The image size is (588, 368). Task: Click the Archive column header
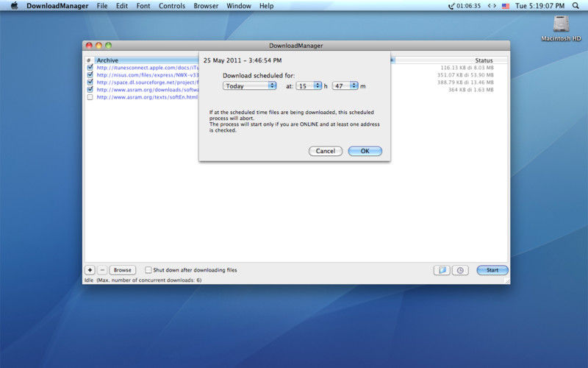(x=146, y=60)
